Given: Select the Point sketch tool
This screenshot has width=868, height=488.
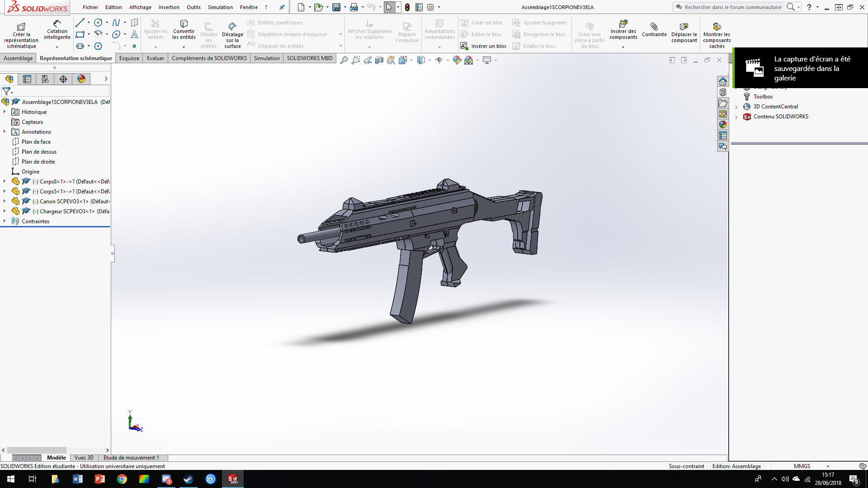Looking at the screenshot, I should (x=134, y=46).
